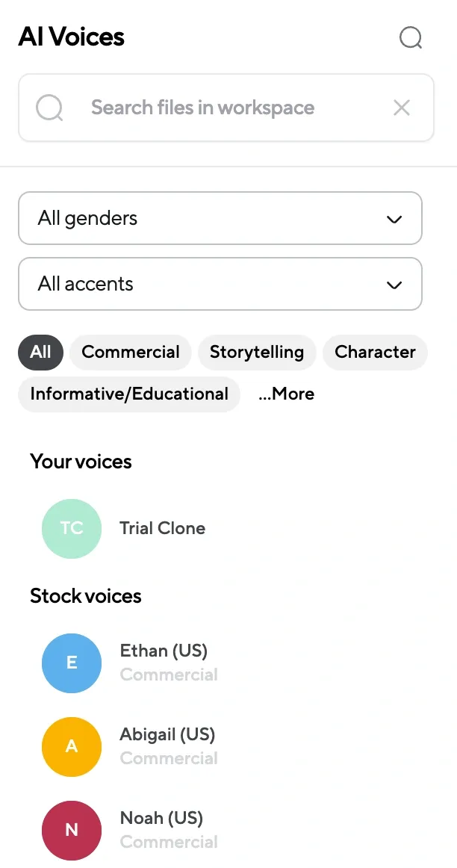Screen dimensions: 457x868
Task: Toggle the Storytelling filter chip
Action: tap(257, 352)
